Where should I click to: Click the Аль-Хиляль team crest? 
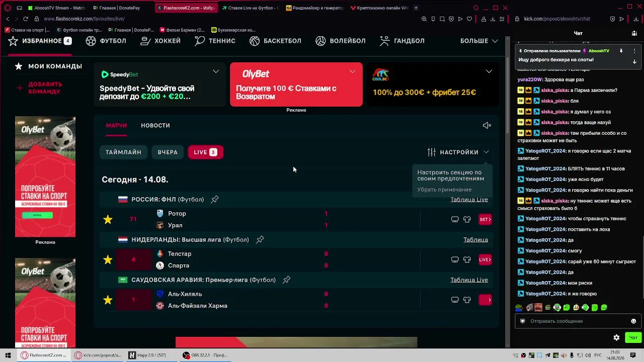click(x=160, y=294)
